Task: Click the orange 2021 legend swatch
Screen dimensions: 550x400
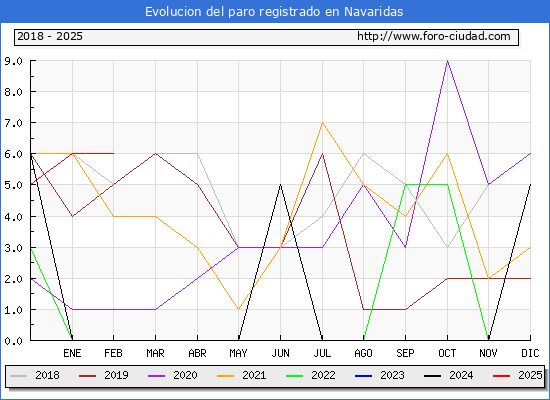Action: 226,376
